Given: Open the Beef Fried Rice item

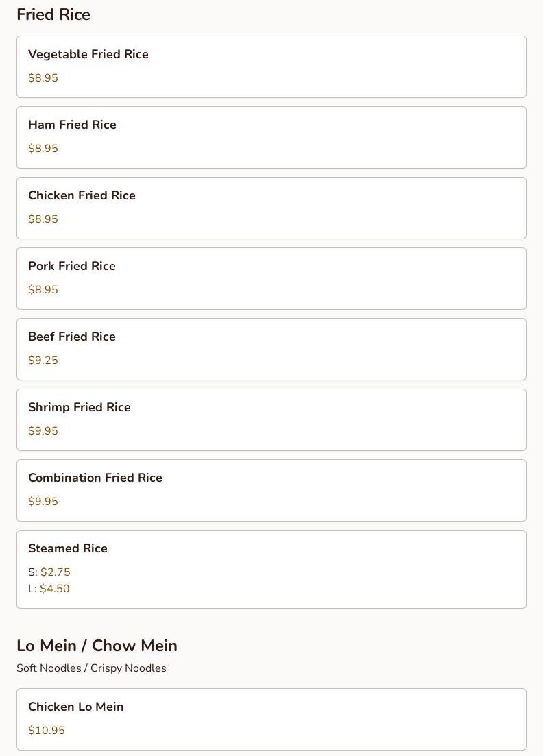Looking at the screenshot, I should (x=271, y=350).
